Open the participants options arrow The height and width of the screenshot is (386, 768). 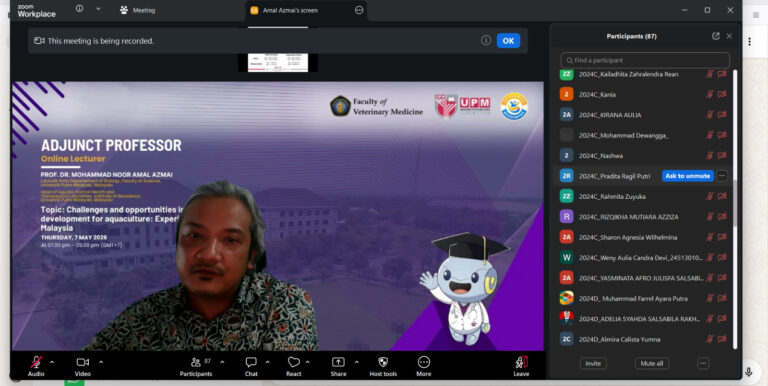click(222, 362)
